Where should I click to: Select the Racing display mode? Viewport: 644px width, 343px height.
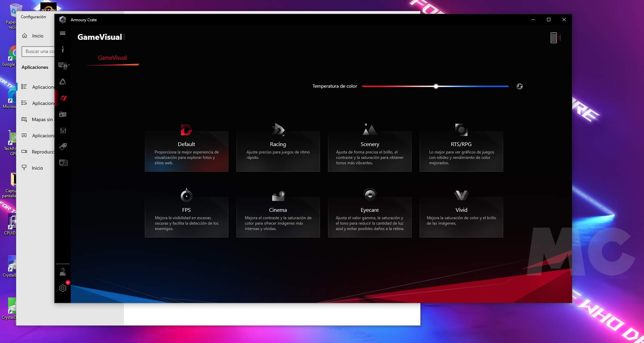pos(278,148)
